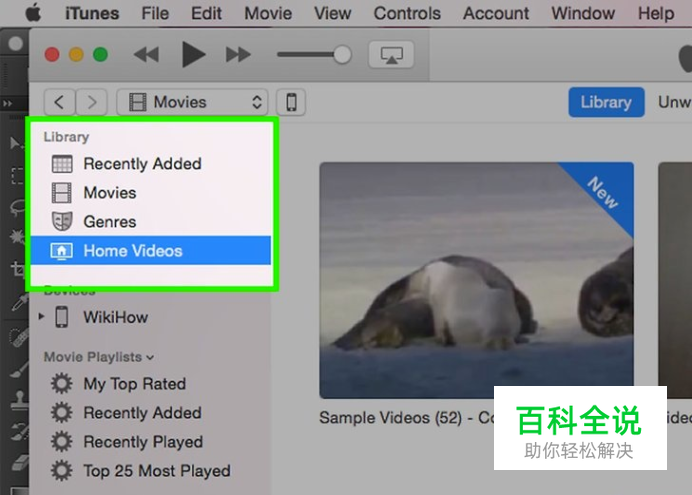Click the My Top Rated gear icon
692x495 pixels.
click(62, 383)
